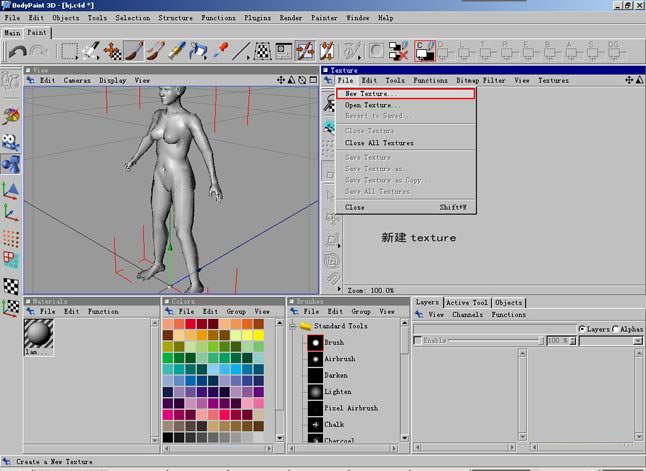This screenshot has height=471, width=646.
Task: Click the move-view cross icon in View panel
Action: [281, 80]
